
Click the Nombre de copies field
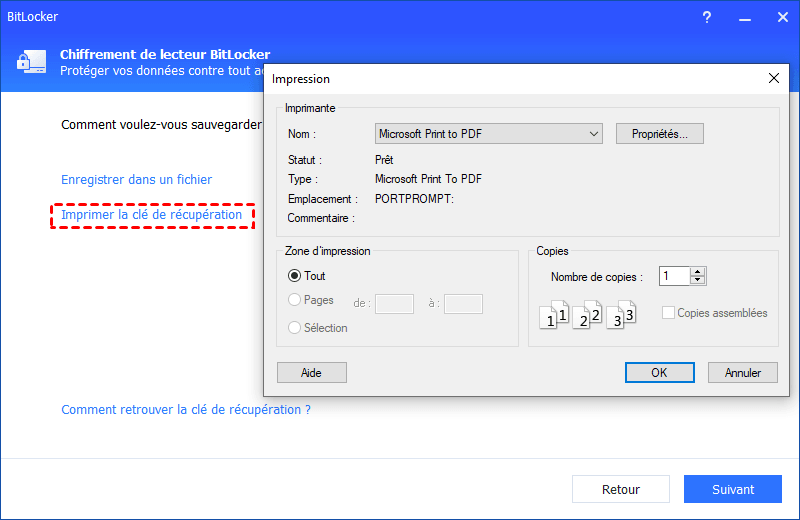click(x=674, y=276)
